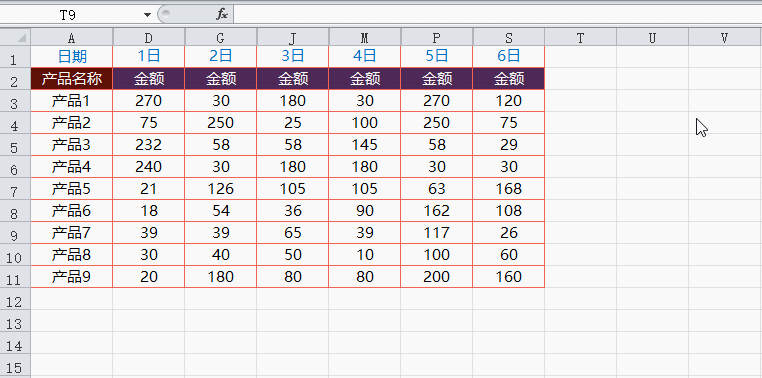Screen dimensions: 762x378
Task: Click 产品9 value 200
Action: pyautogui.click(x=436, y=276)
